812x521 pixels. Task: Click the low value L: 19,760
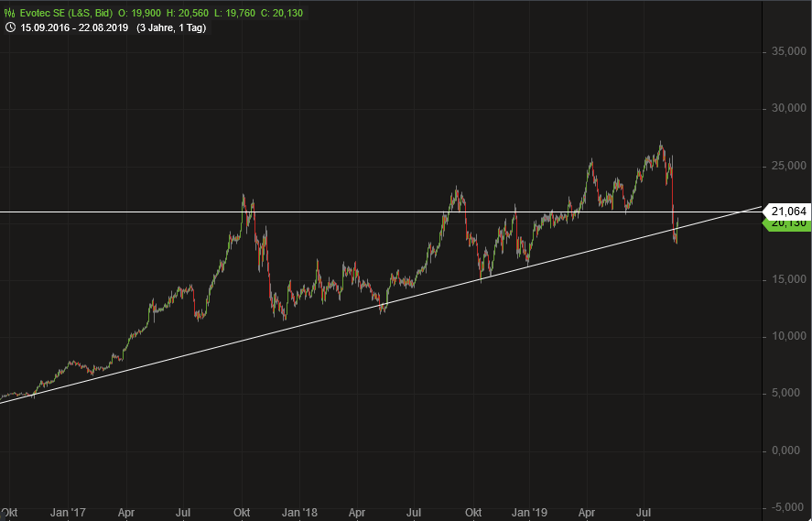click(x=234, y=13)
